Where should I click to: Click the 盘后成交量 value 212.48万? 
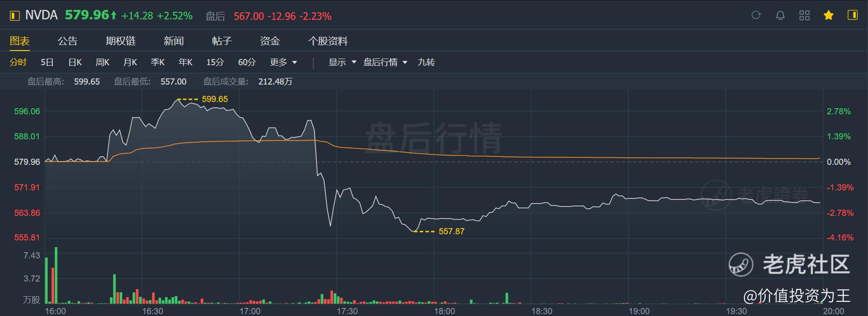(275, 82)
